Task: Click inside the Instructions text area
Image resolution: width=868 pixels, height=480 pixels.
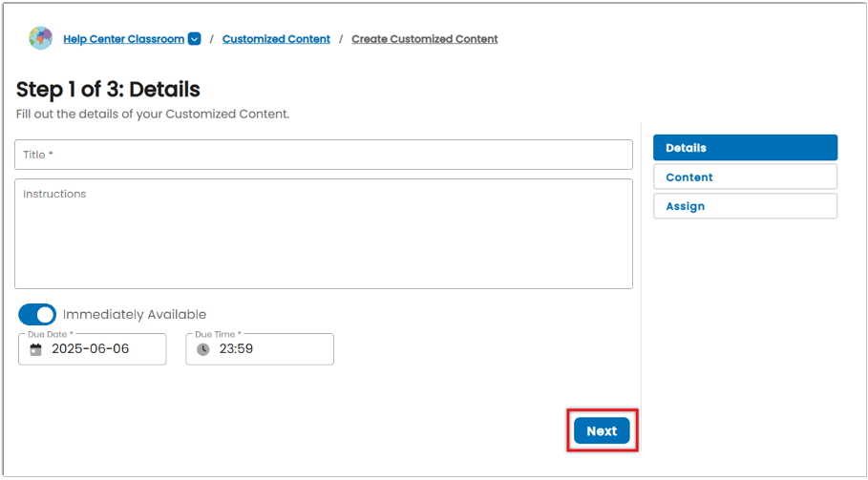Action: click(324, 234)
